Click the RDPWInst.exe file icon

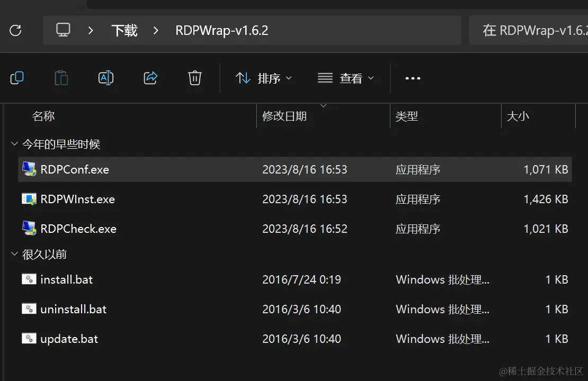point(29,199)
